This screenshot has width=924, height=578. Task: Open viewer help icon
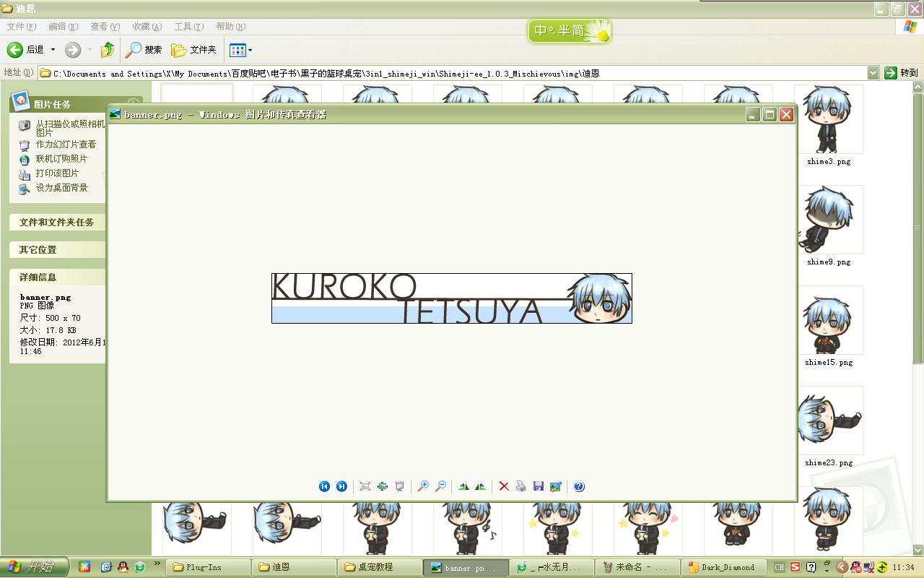pyautogui.click(x=579, y=486)
